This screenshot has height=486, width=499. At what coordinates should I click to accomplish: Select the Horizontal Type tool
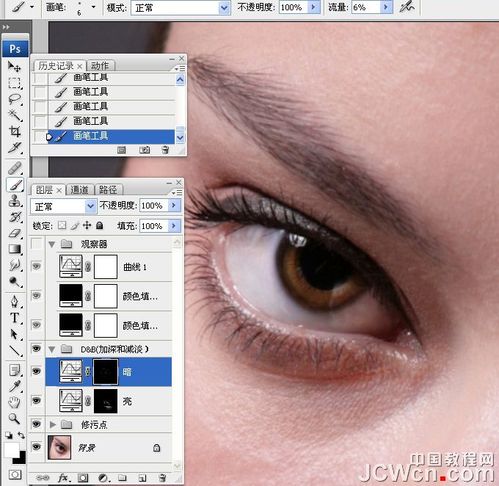coord(15,318)
